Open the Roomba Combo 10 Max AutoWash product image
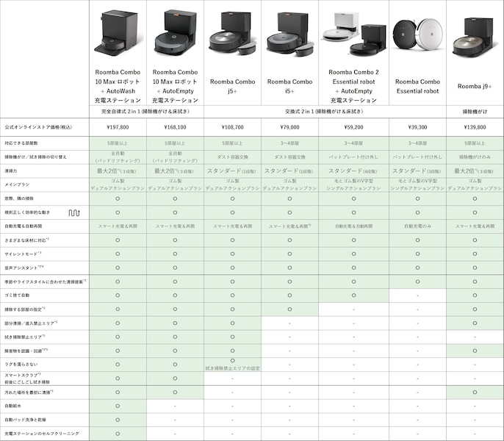 click(x=118, y=33)
